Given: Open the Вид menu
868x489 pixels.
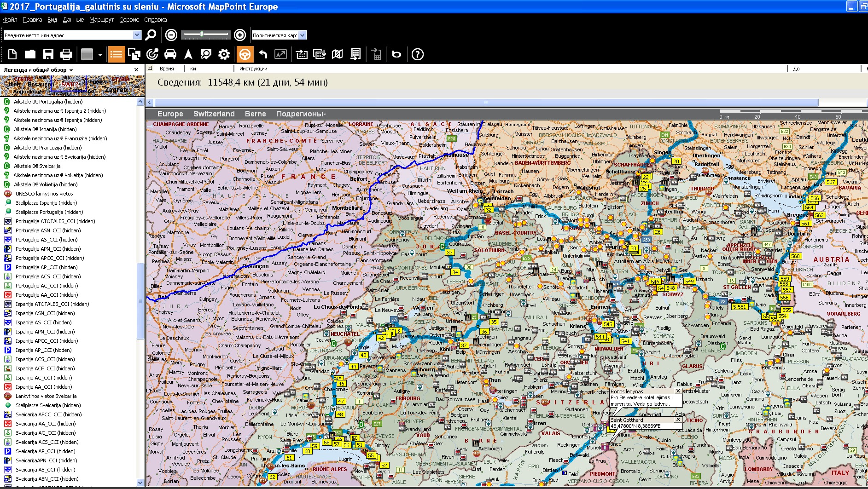Looking at the screenshot, I should (x=52, y=20).
